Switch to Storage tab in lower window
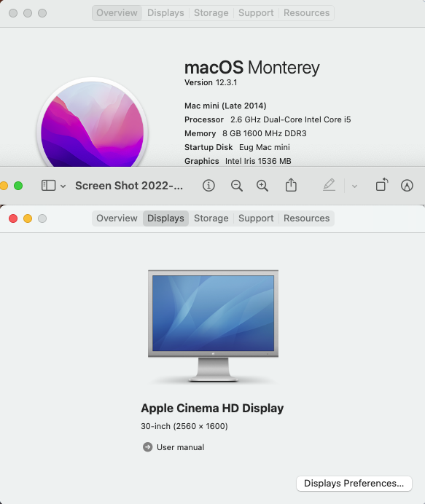The width and height of the screenshot is (425, 504). point(211,218)
